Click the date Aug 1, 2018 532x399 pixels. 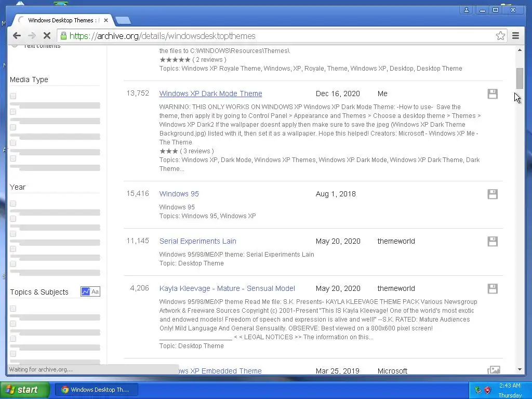(x=336, y=194)
